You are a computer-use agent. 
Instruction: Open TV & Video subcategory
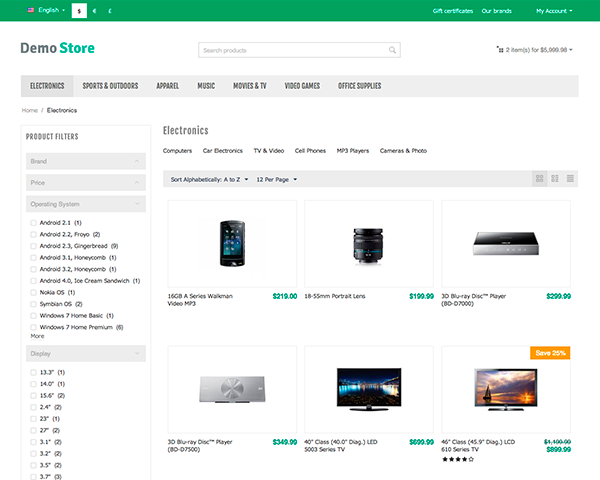[269, 150]
